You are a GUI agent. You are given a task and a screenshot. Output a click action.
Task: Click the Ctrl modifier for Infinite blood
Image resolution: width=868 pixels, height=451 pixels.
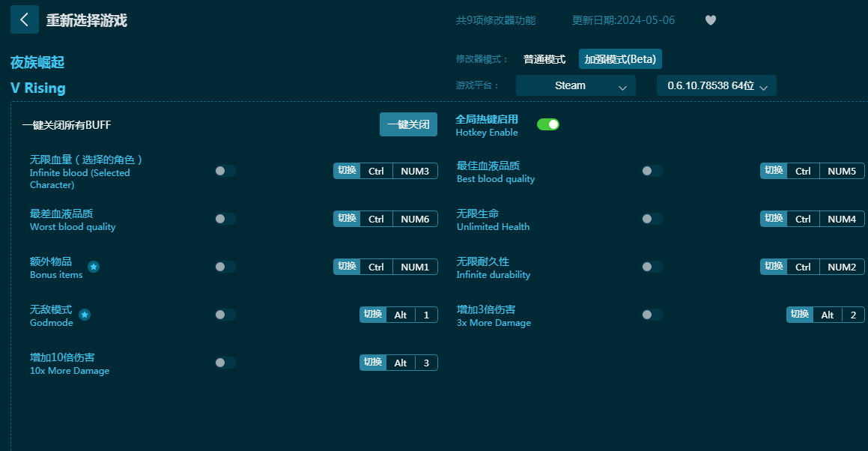pos(377,172)
